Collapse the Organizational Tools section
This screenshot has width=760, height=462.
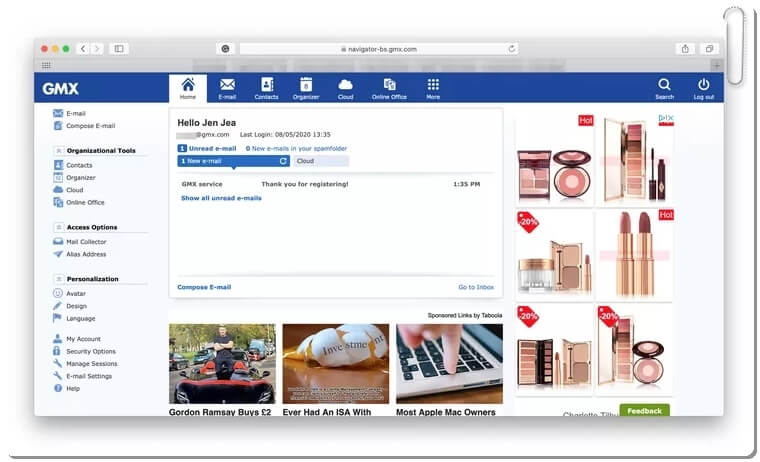59,151
